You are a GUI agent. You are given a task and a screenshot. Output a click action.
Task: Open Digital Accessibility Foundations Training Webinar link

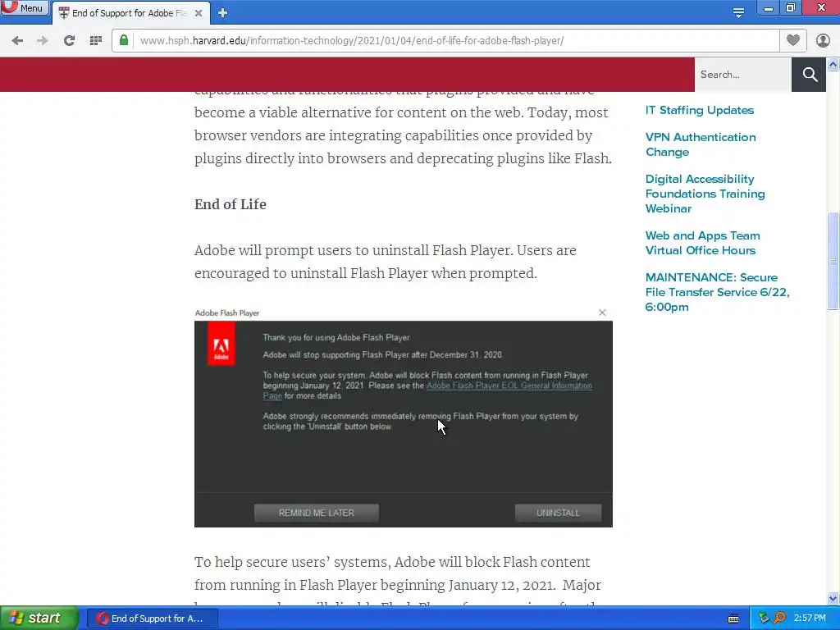(x=705, y=194)
